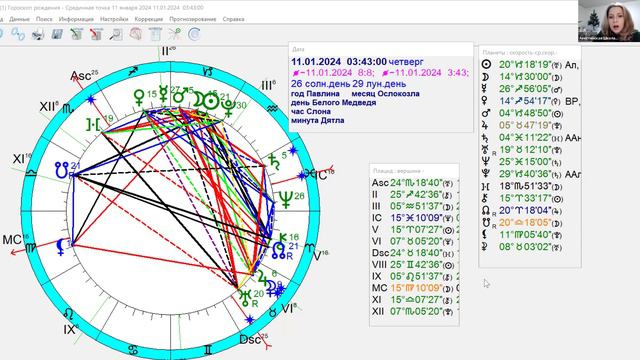
Task: Select the XII cusp row 07°05'20"
Action: pyautogui.click(x=415, y=311)
